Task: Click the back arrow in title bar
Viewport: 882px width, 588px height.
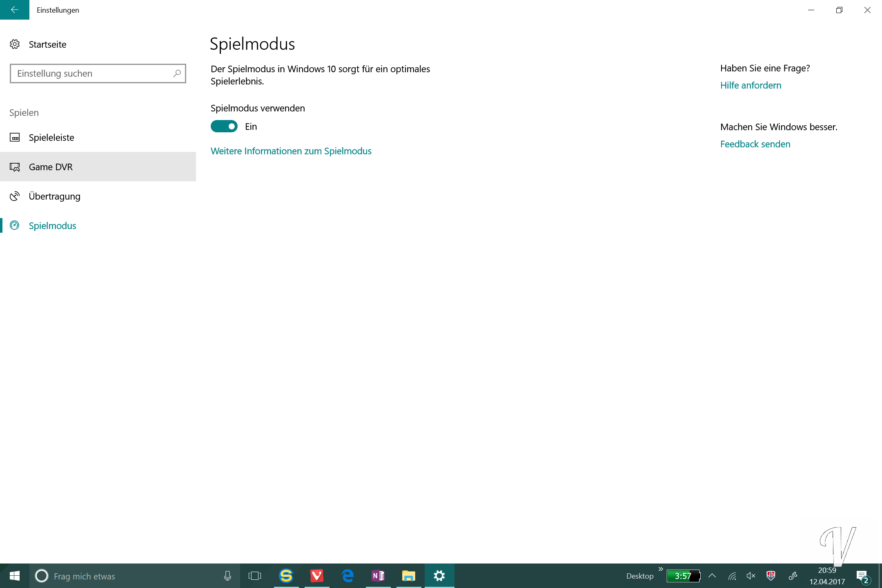Action: [15, 10]
